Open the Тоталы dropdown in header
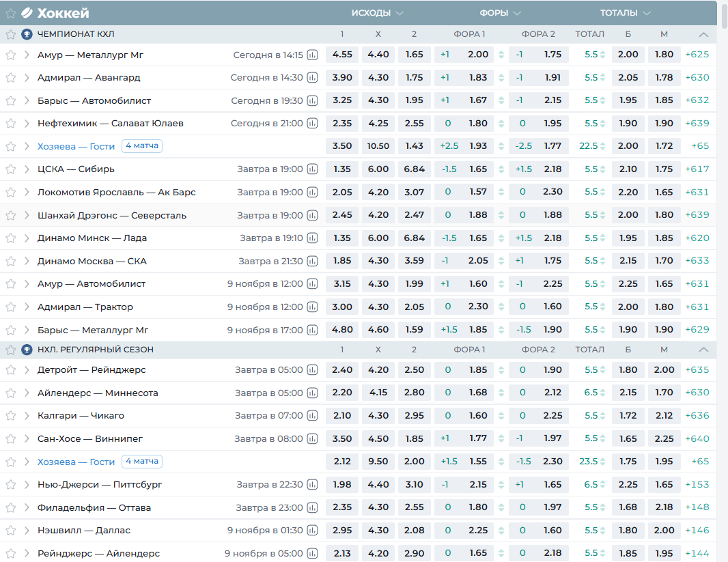This screenshot has width=728, height=562. [625, 13]
